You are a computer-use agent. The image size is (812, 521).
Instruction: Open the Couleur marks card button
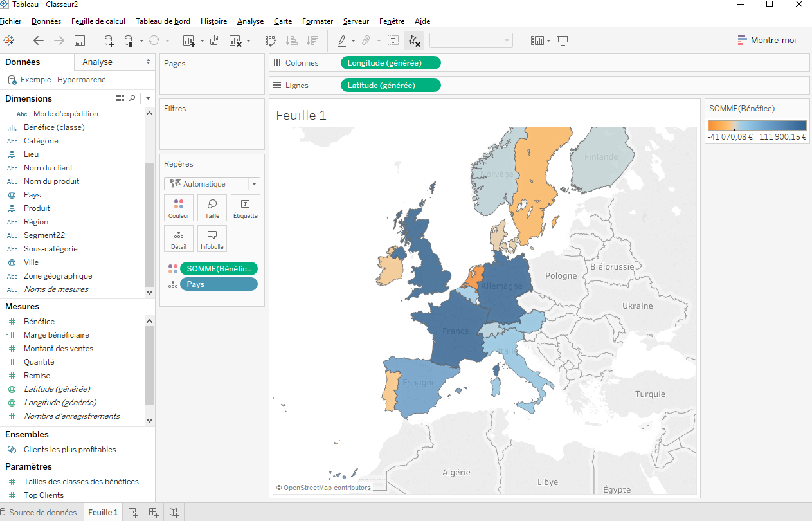179,208
